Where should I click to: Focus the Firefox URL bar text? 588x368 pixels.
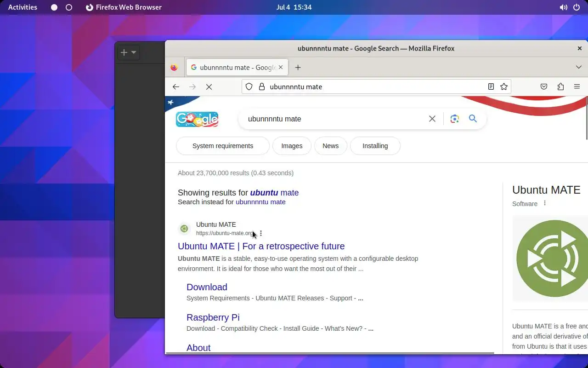pyautogui.click(x=296, y=86)
